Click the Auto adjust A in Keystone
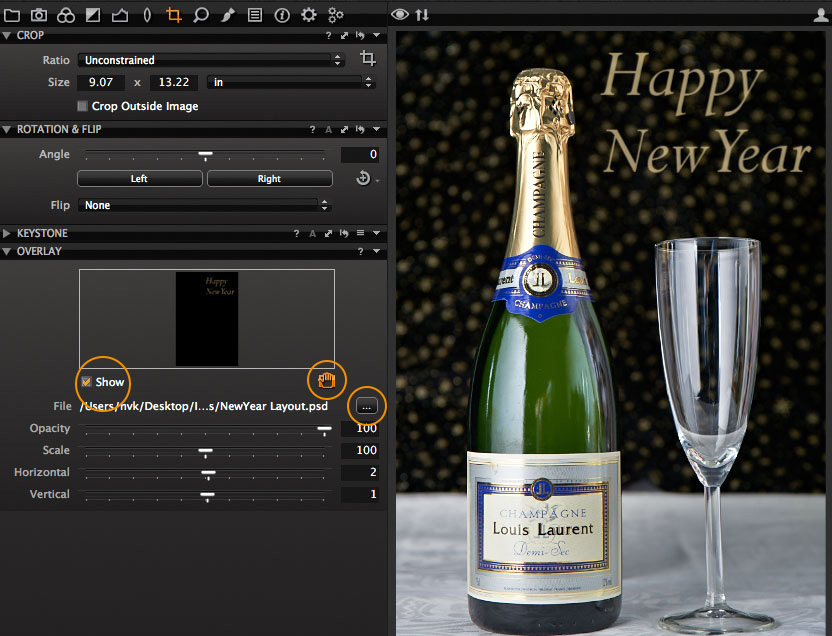This screenshot has height=636, width=832. click(x=313, y=233)
